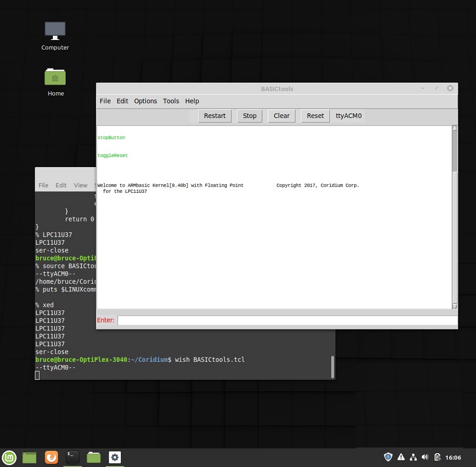This screenshot has width=476, height=467.
Task: Click the network connection tray icon
Action: coord(413,457)
